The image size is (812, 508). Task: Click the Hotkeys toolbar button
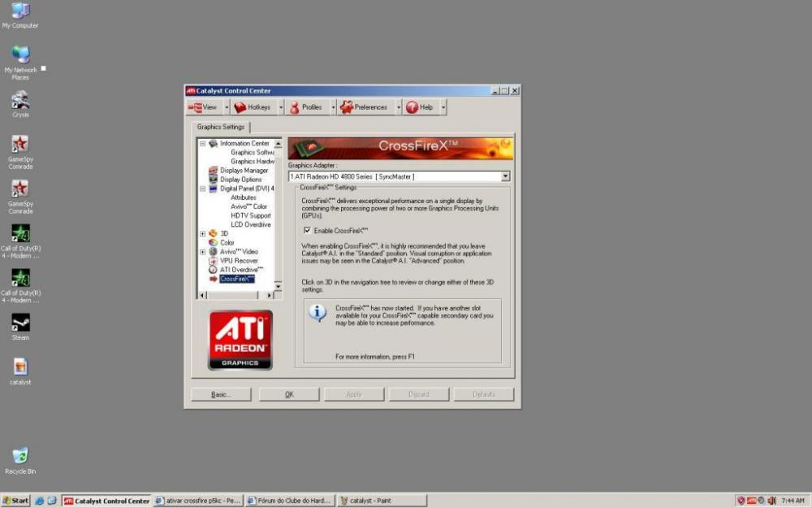coord(253,107)
